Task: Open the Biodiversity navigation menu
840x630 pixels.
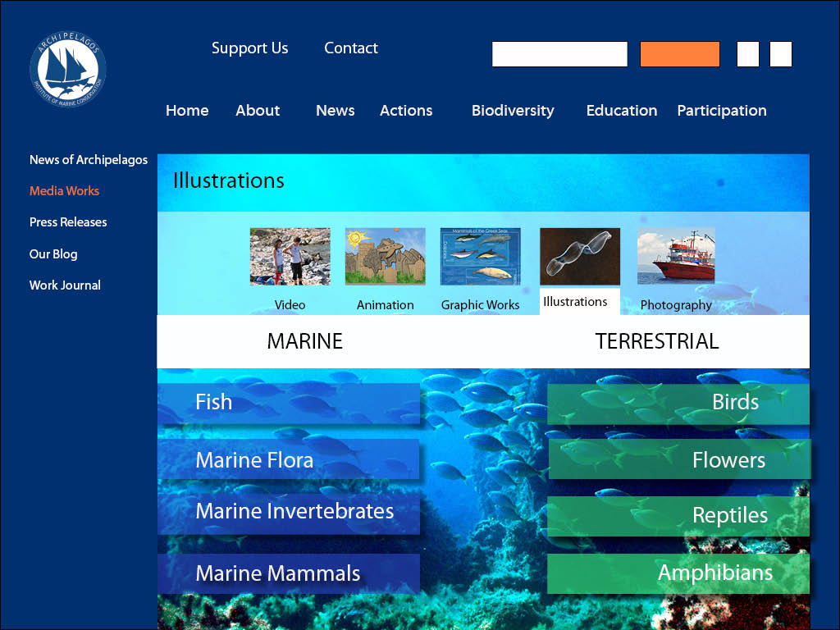Action: coord(513,111)
